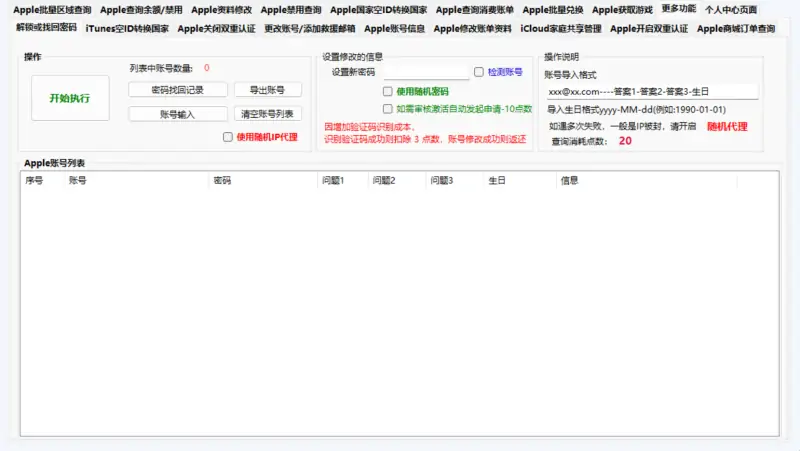Click the account import format text field
The width and height of the screenshot is (800, 451).
(651, 91)
